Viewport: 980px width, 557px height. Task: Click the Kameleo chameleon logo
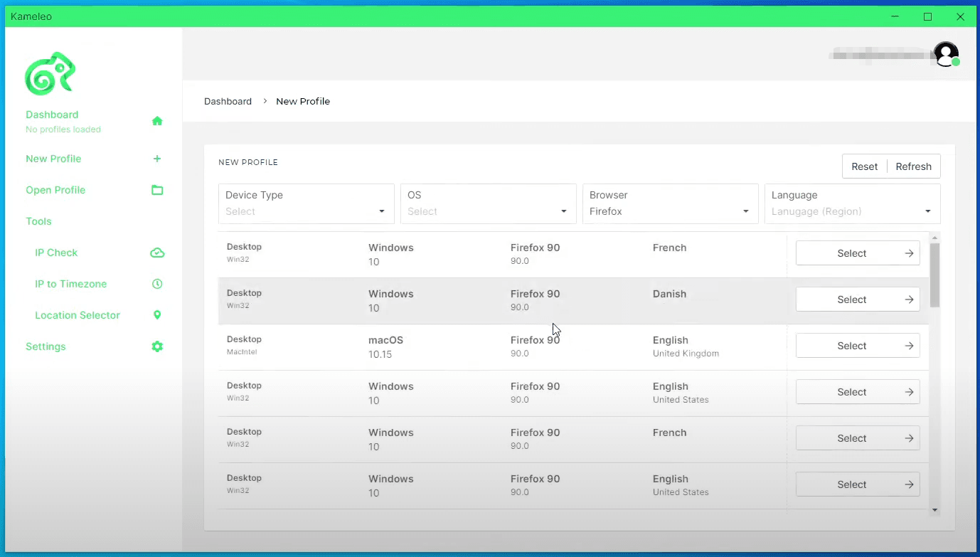[x=50, y=74]
